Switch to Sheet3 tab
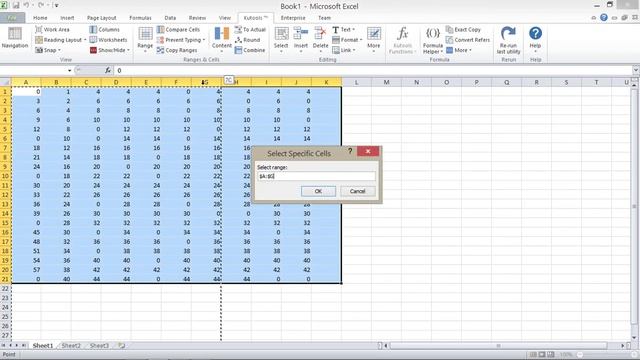Viewport: 640px width, 360px height. pos(99,346)
